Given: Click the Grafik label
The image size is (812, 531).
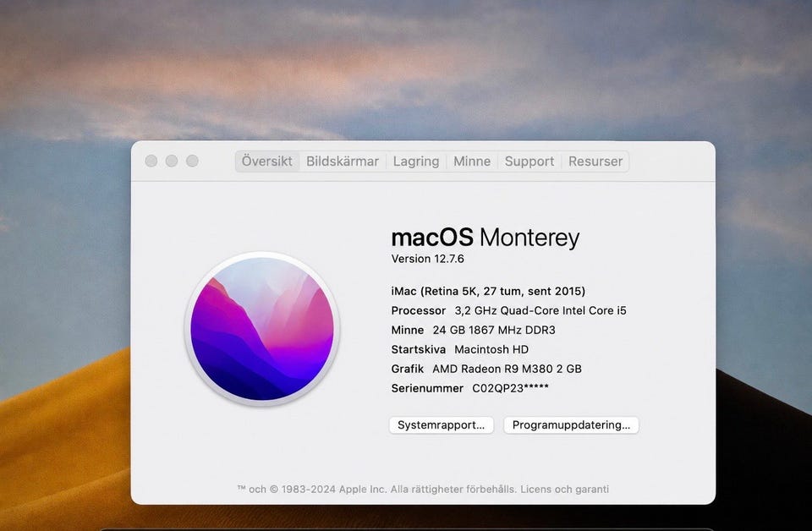Looking at the screenshot, I should 408,369.
